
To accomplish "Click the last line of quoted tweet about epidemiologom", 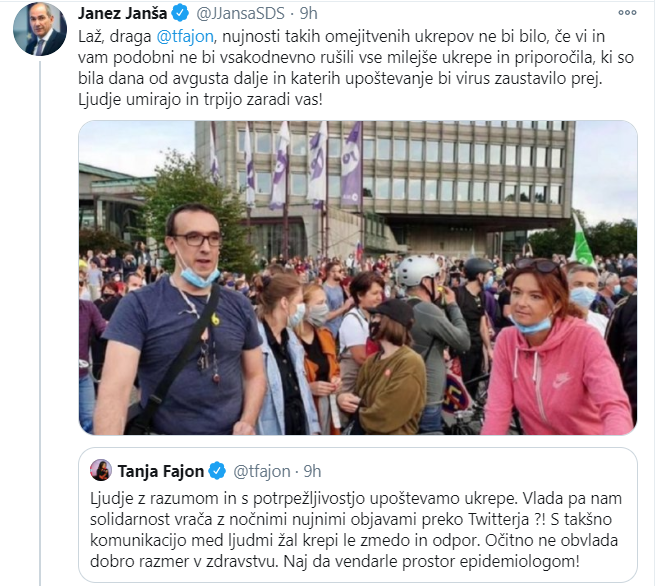I will [x=335, y=561].
